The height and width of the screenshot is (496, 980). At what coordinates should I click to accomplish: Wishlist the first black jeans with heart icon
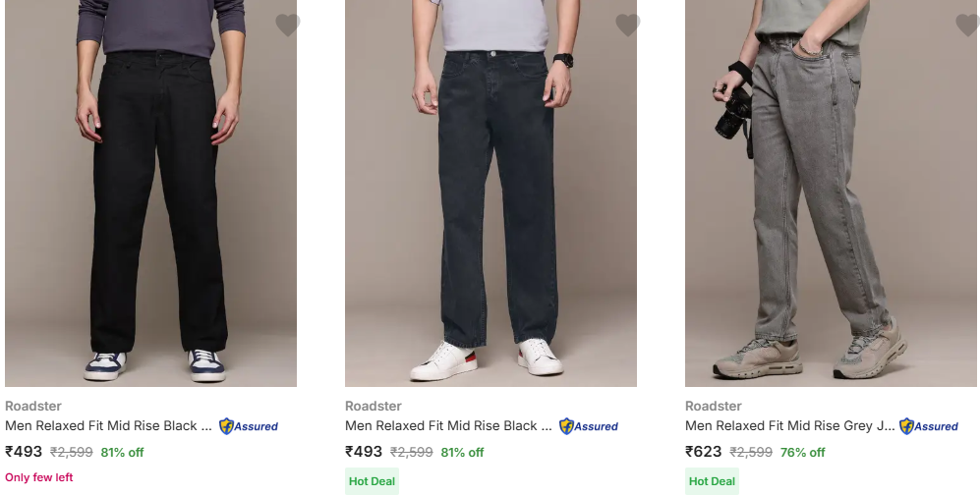(287, 26)
